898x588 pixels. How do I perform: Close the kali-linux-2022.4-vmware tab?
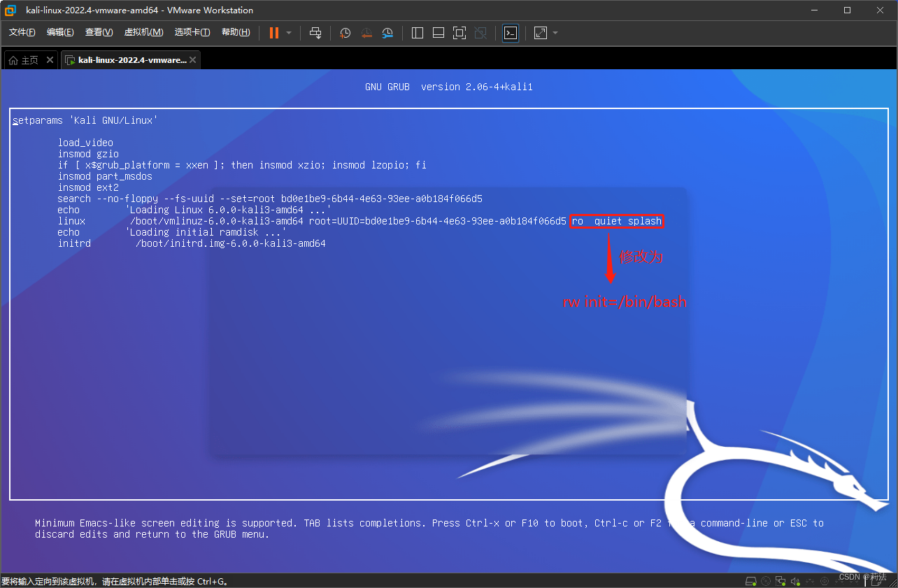pyautogui.click(x=193, y=60)
